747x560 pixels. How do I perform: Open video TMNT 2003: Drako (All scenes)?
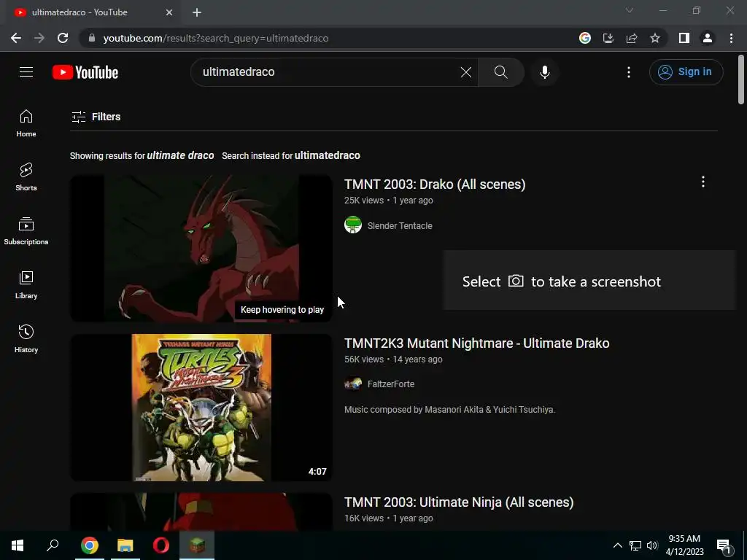pyautogui.click(x=435, y=184)
